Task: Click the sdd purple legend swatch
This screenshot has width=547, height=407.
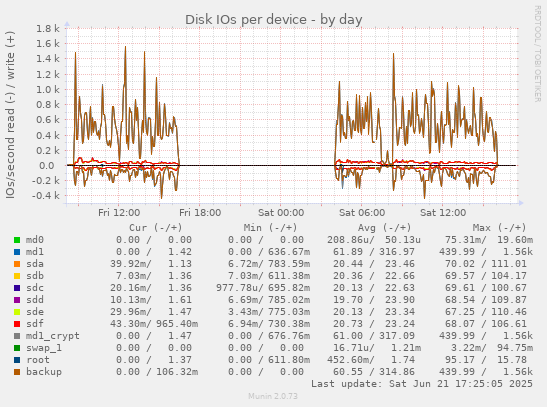Action: pos(17,300)
